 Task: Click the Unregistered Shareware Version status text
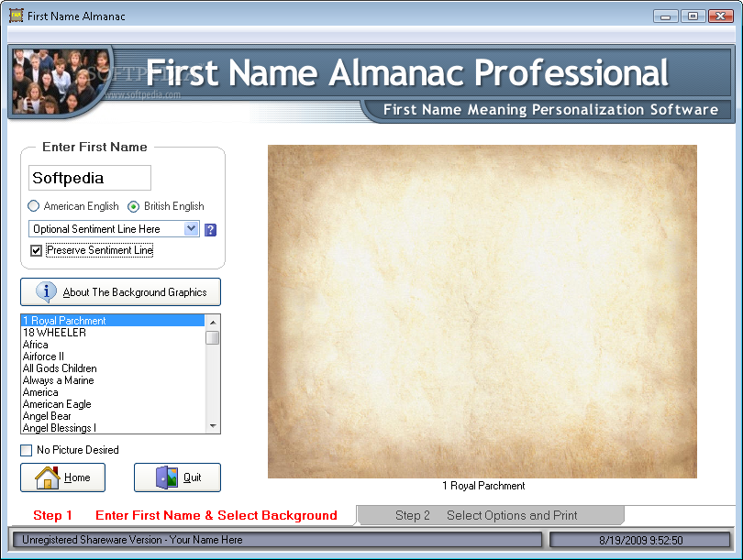132,540
